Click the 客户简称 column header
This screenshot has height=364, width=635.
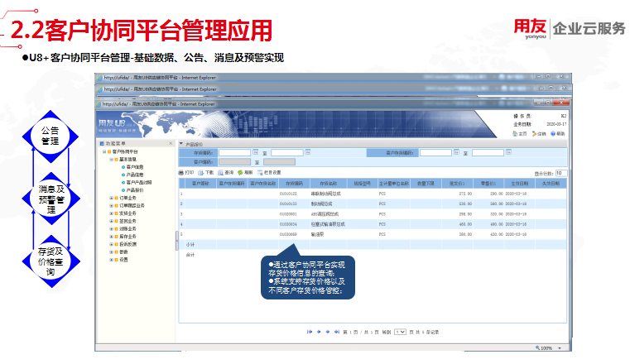200,184
